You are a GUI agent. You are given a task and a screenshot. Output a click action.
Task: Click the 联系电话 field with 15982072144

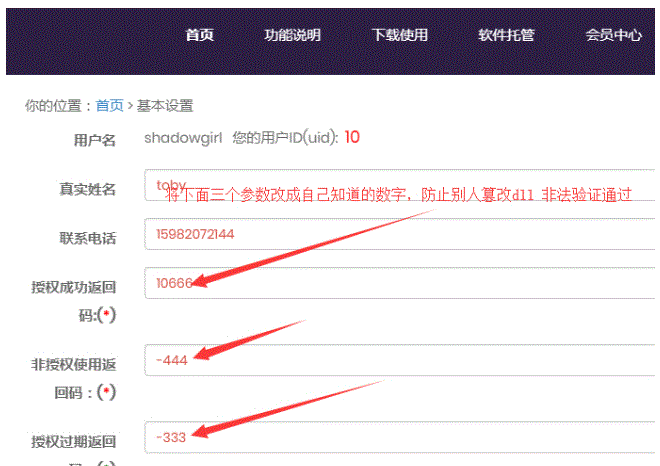(400, 234)
